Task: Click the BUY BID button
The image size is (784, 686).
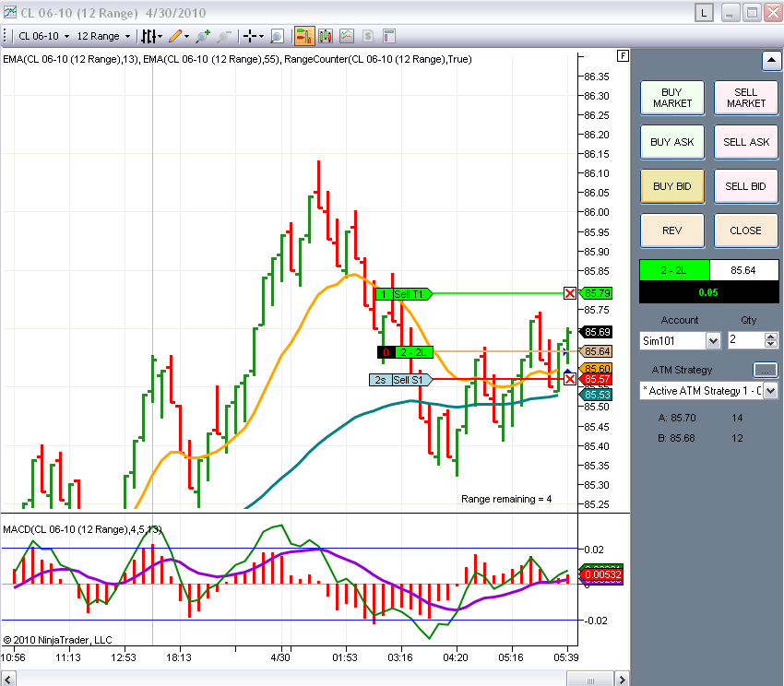Action: (672, 186)
